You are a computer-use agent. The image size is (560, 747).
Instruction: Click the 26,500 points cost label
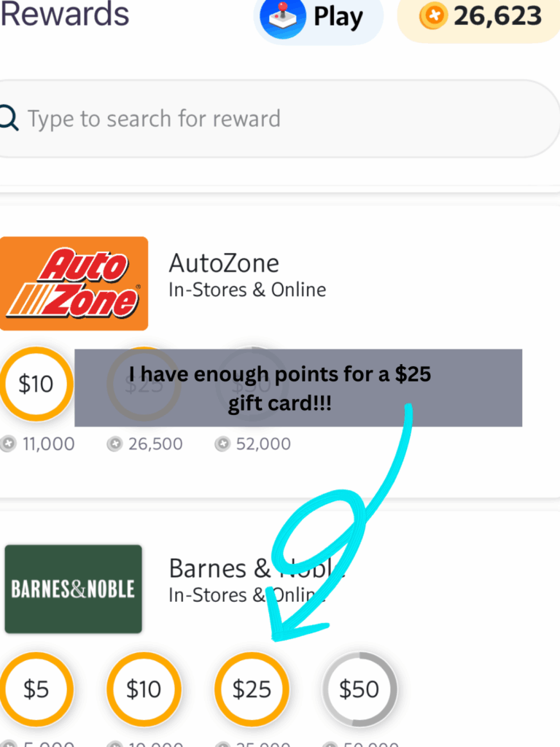tap(155, 444)
